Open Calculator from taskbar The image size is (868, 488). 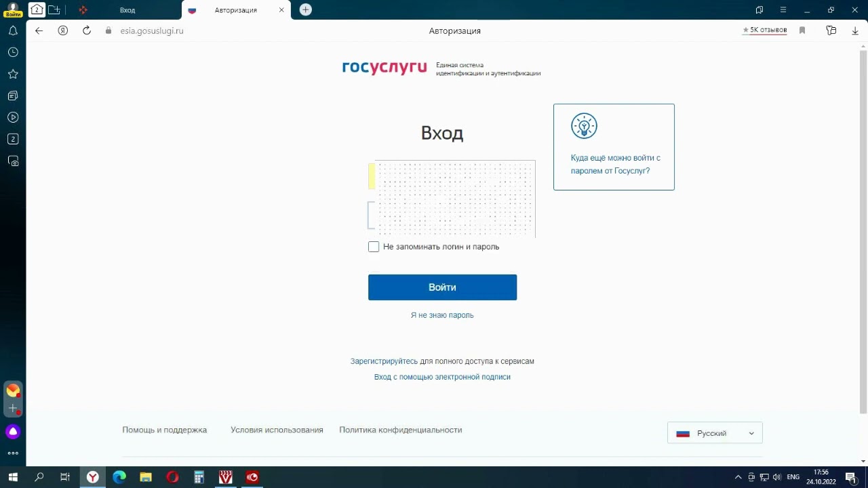pyautogui.click(x=199, y=477)
